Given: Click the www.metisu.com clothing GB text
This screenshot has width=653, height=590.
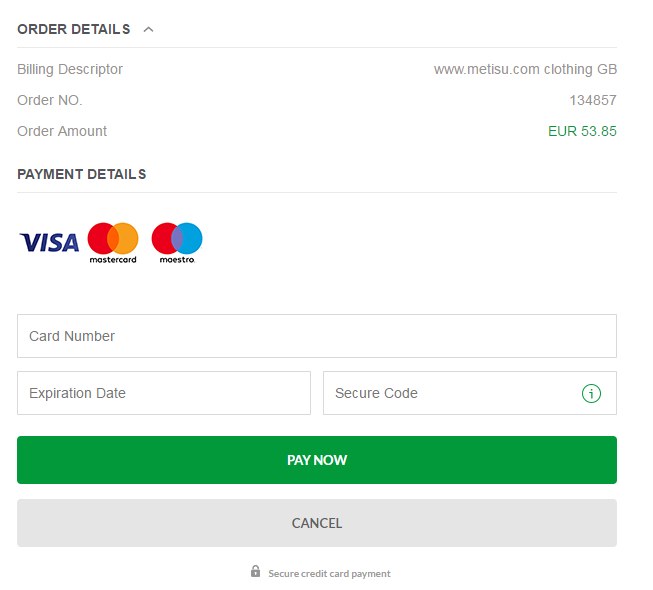Looking at the screenshot, I should [x=525, y=69].
